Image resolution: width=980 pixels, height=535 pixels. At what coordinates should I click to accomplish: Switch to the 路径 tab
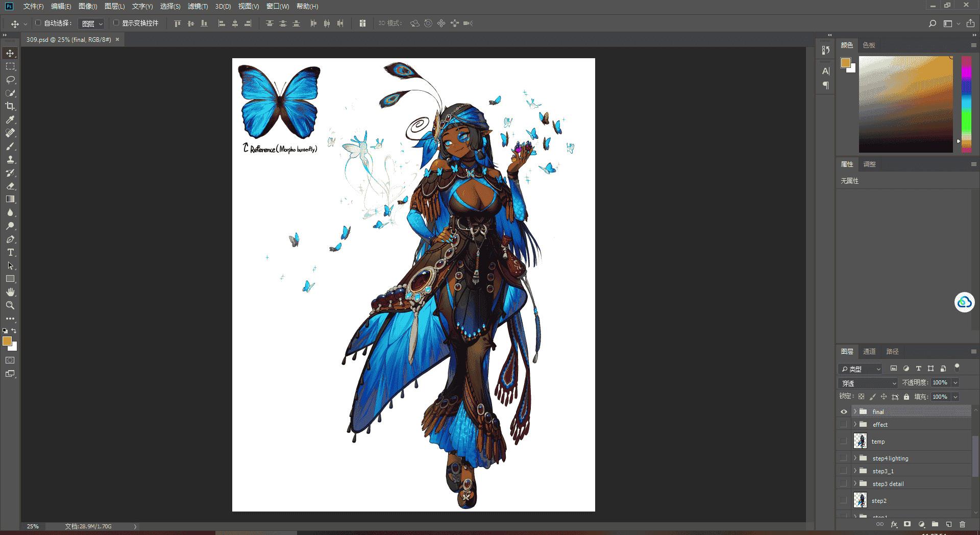[x=892, y=351]
